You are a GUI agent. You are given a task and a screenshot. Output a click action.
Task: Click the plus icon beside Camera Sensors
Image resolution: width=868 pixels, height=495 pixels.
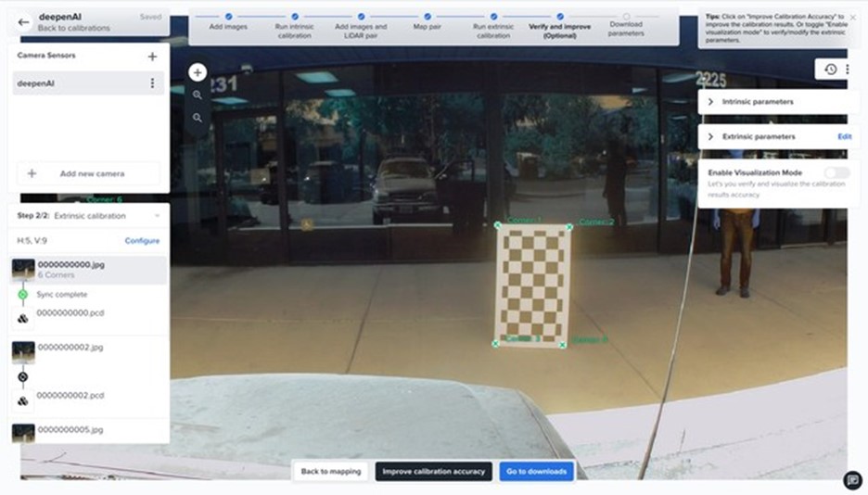click(x=152, y=57)
